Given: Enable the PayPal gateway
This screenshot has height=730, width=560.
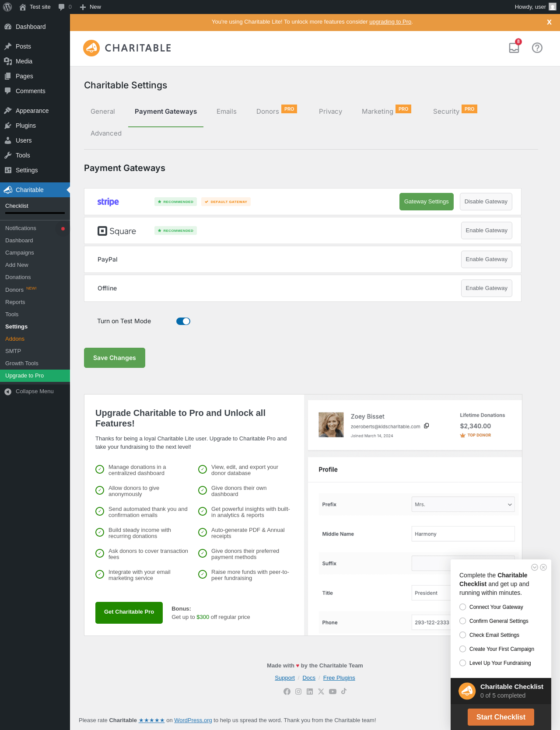Looking at the screenshot, I should coord(486,259).
